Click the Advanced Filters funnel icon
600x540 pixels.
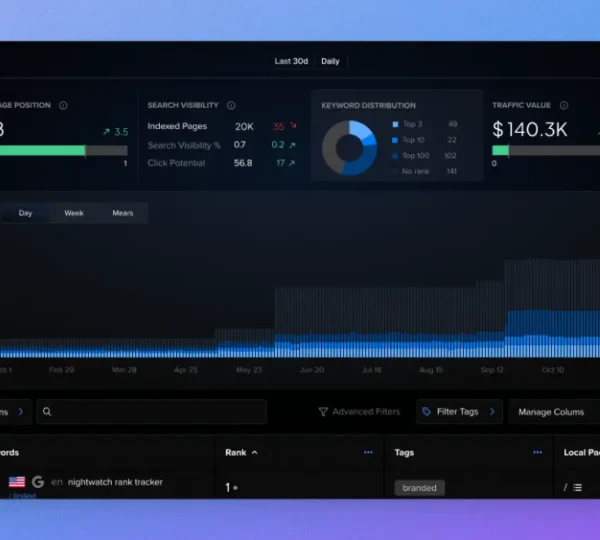pyautogui.click(x=323, y=412)
